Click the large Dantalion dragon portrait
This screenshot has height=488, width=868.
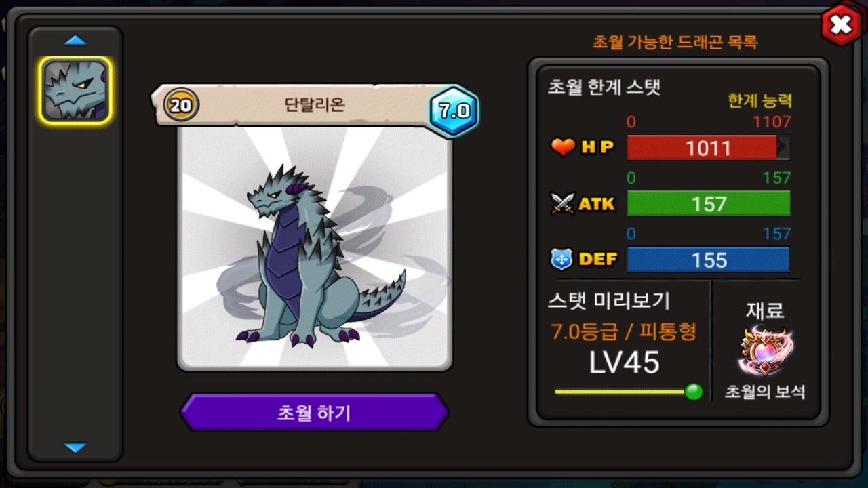click(x=315, y=247)
